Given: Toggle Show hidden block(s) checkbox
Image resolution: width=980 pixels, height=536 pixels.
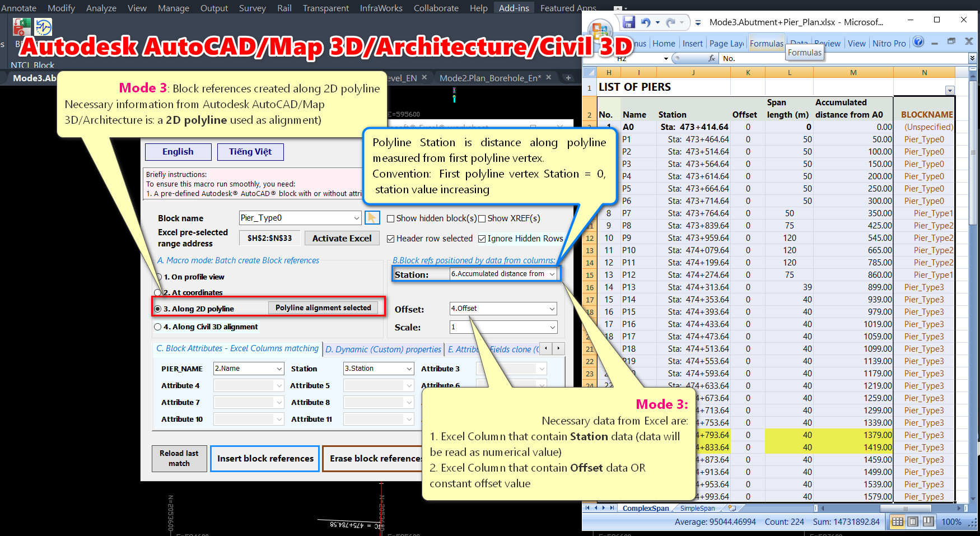Looking at the screenshot, I should click(x=391, y=218).
